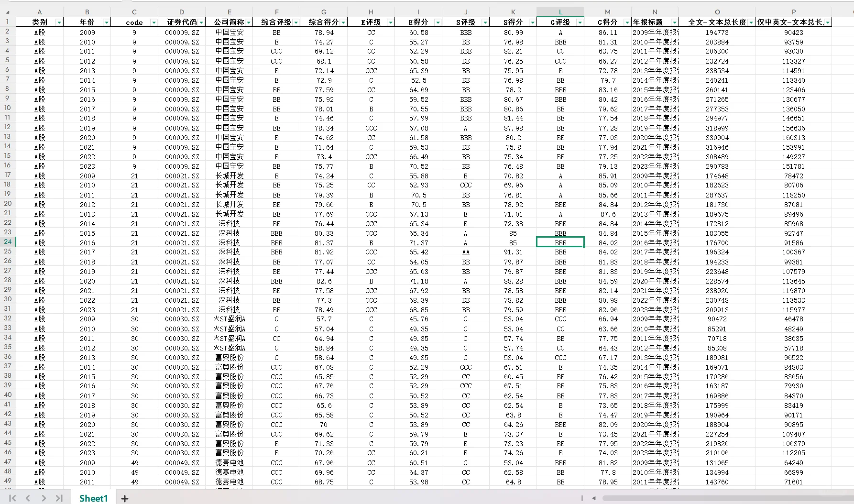
Task: Click the previous sheet navigation arrow
Action: pyautogui.click(x=27, y=498)
